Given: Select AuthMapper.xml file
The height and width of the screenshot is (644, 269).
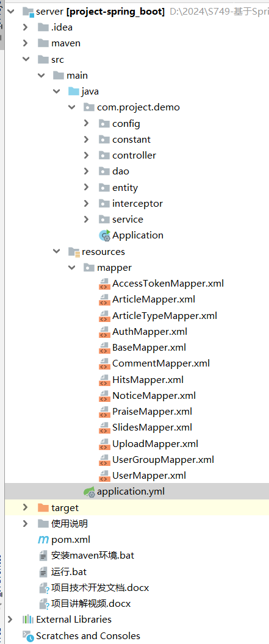Looking at the screenshot, I should tap(150, 331).
